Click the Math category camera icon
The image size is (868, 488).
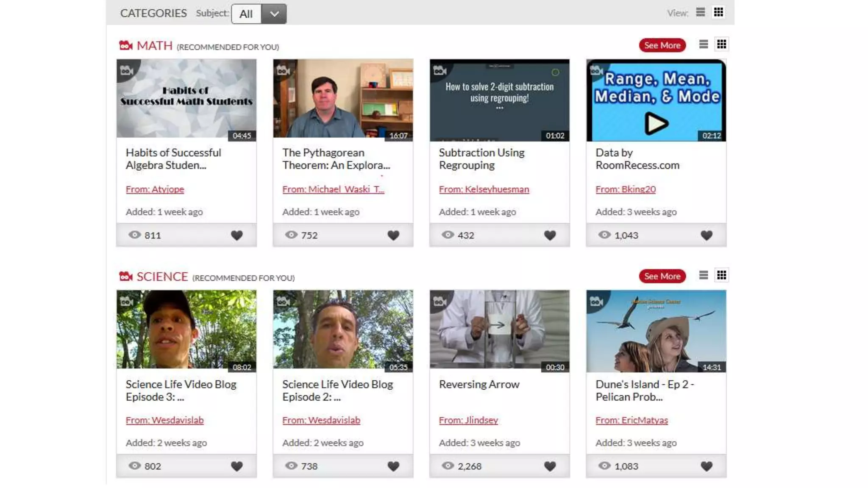126,45
